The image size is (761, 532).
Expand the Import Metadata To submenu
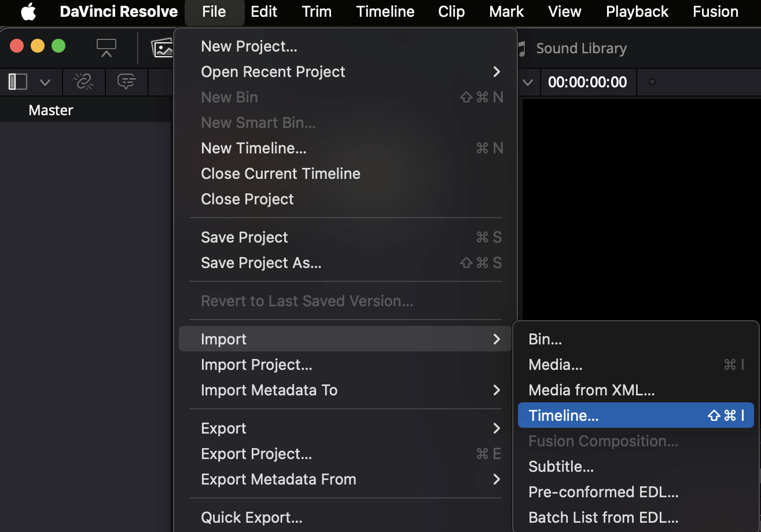point(345,390)
